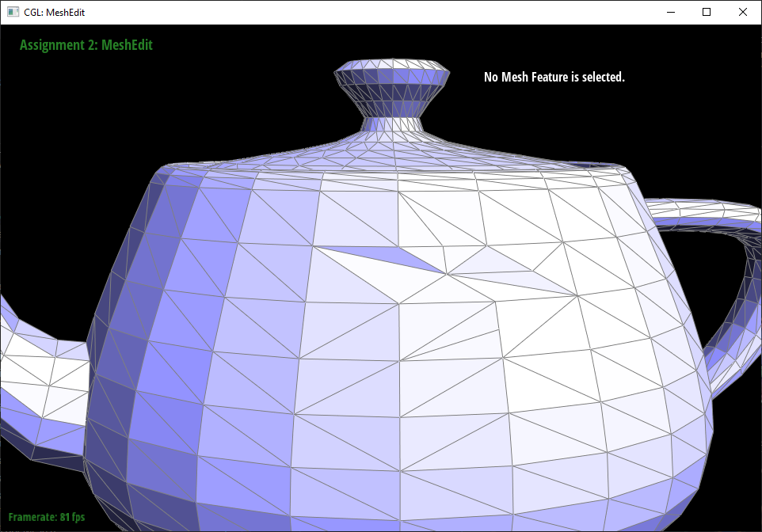Click the Framerate 81 fps readout
Viewport: 762px width, 532px height.
point(46,517)
